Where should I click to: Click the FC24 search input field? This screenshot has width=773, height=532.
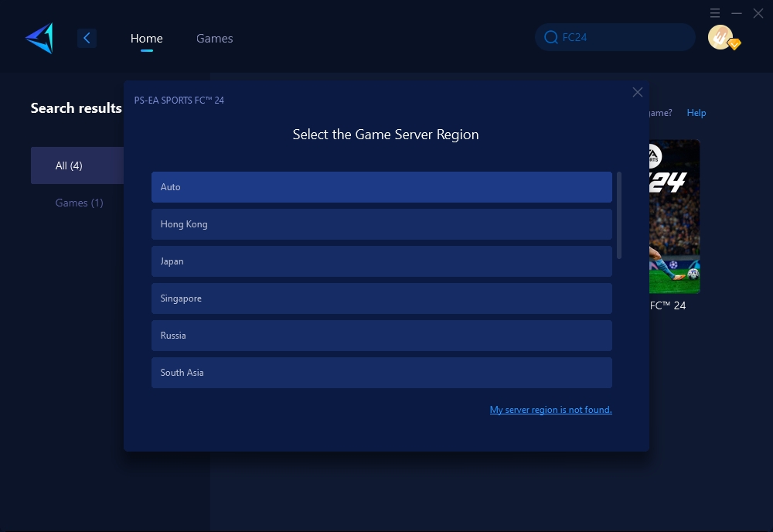pyautogui.click(x=615, y=37)
